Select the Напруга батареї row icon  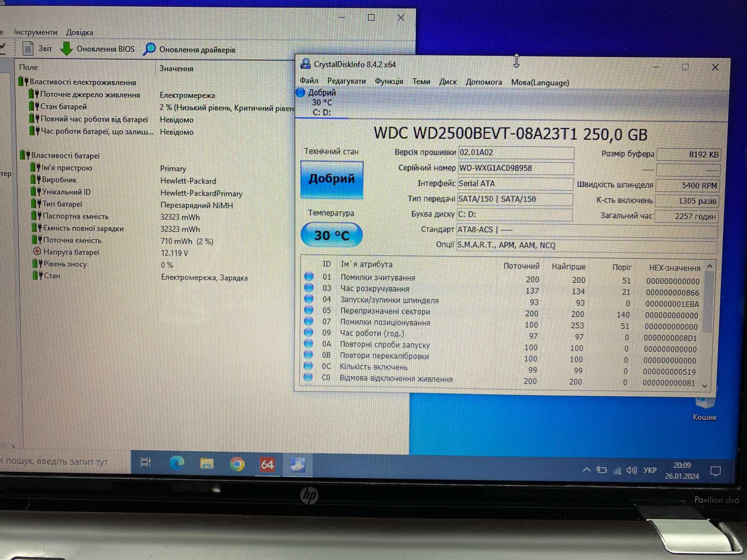tap(37, 251)
